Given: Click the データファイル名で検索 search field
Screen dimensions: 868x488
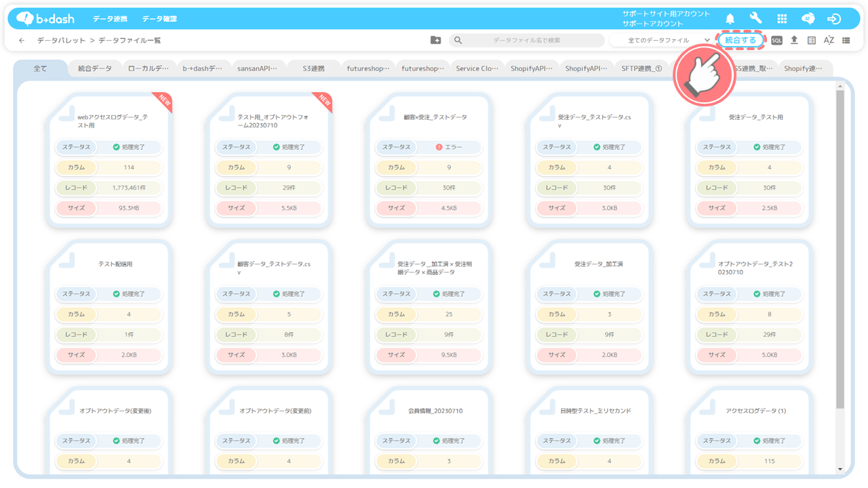Looking at the screenshot, I should (x=526, y=41).
